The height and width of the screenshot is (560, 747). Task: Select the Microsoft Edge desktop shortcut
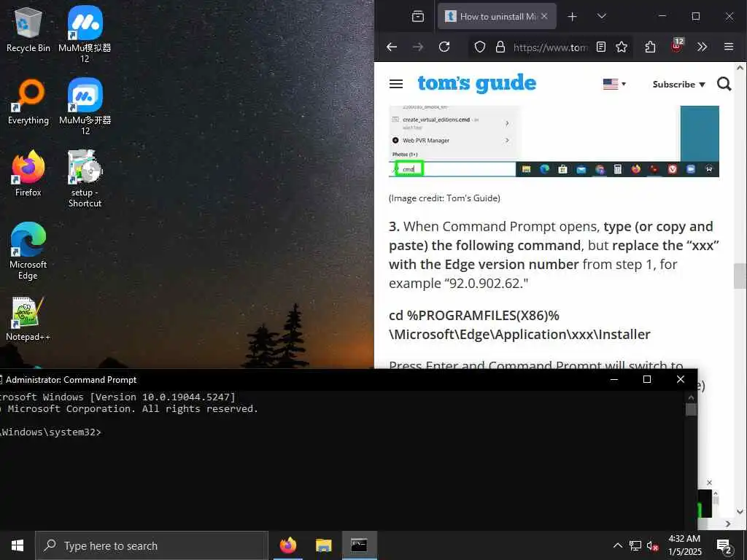28,251
